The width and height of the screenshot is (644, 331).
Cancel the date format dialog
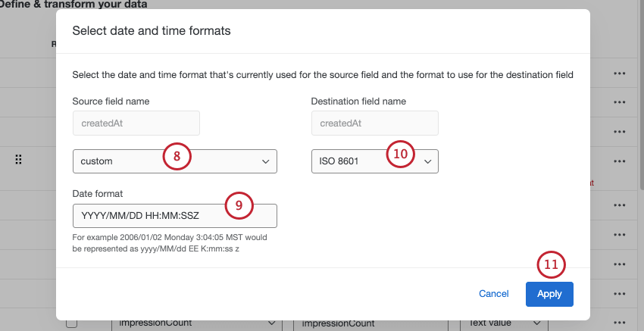493,294
